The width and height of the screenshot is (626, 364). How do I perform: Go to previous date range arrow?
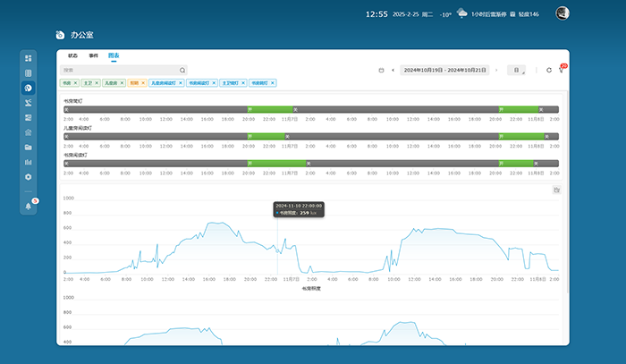point(393,70)
